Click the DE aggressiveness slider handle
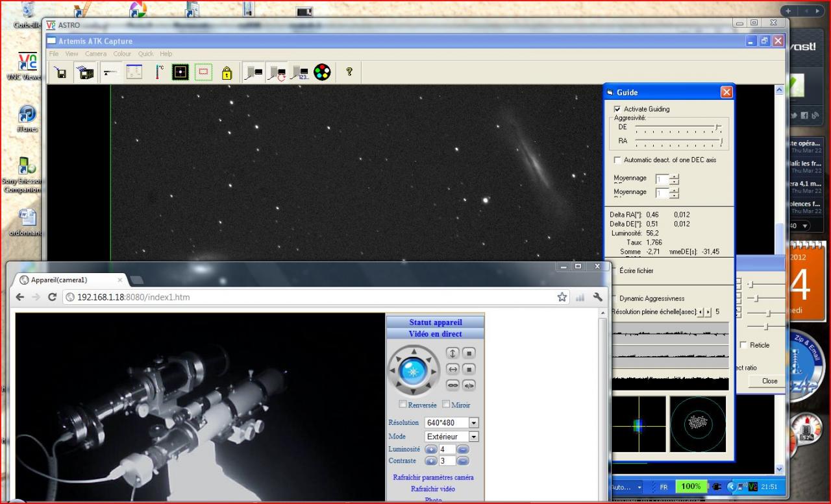 [x=717, y=127]
